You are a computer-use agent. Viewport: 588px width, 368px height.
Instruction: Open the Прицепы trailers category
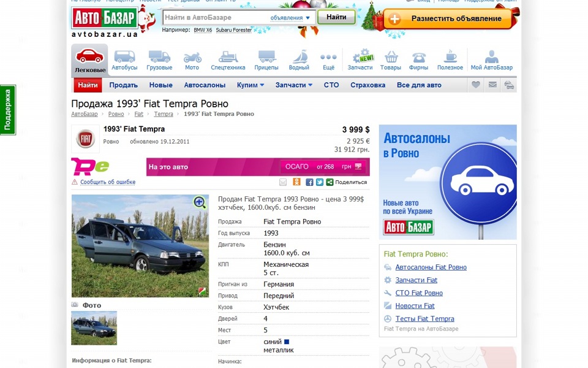pos(266,60)
